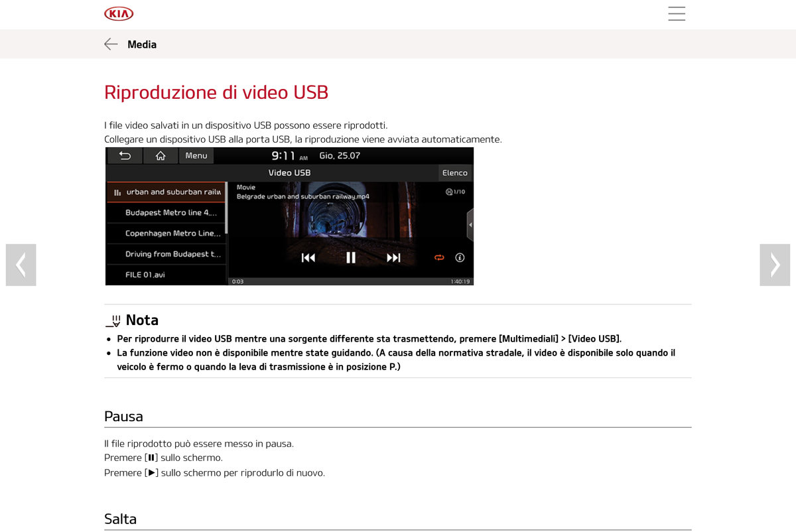
Task: Click the previous track control
Action: 308,258
